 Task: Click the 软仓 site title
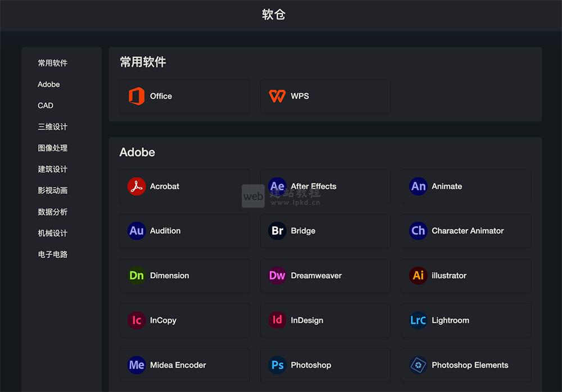pyautogui.click(x=274, y=15)
